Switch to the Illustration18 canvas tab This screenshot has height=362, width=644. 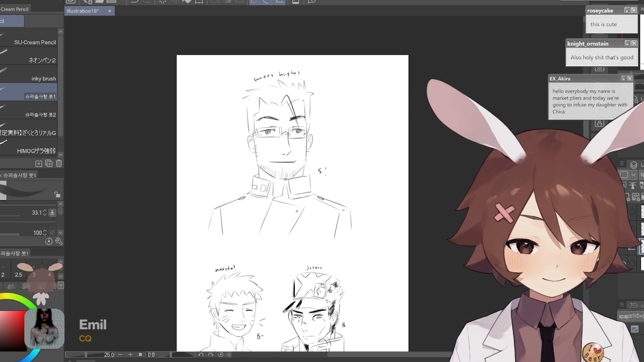coord(90,11)
